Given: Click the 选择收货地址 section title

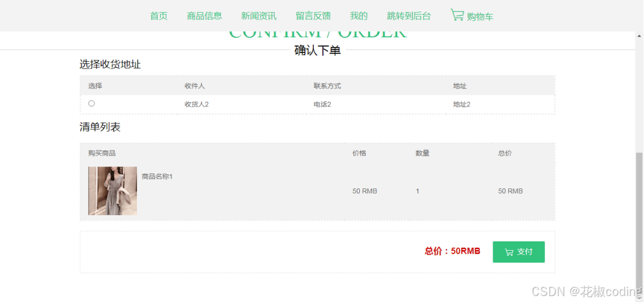Looking at the screenshot, I should click(x=110, y=65).
